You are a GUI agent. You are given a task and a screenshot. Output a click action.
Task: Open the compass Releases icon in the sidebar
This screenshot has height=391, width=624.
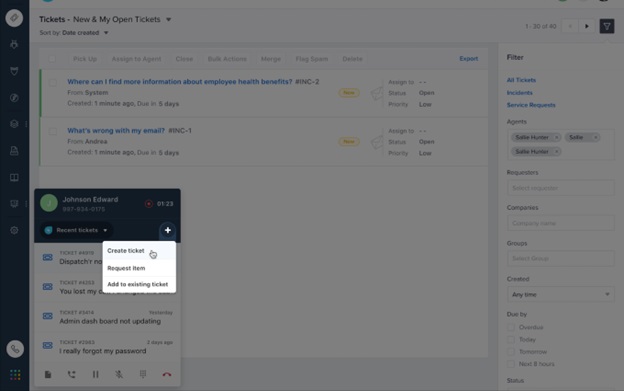(14, 97)
